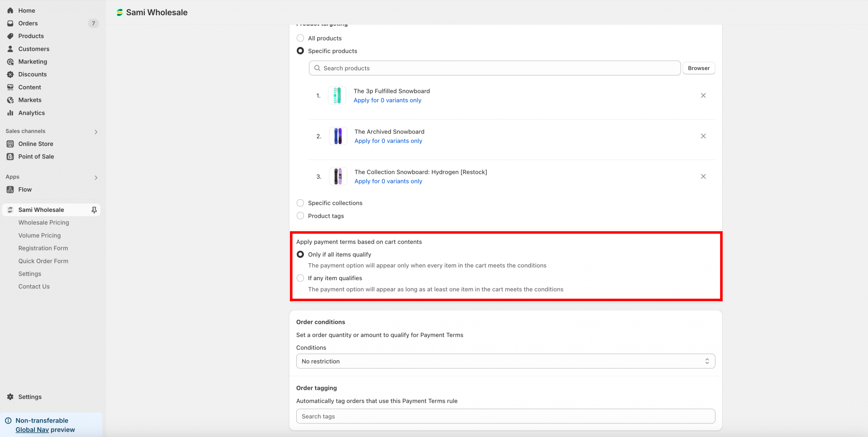Expand the Sales channels section chevron
Screen dimensions: 868x437
point(96,132)
